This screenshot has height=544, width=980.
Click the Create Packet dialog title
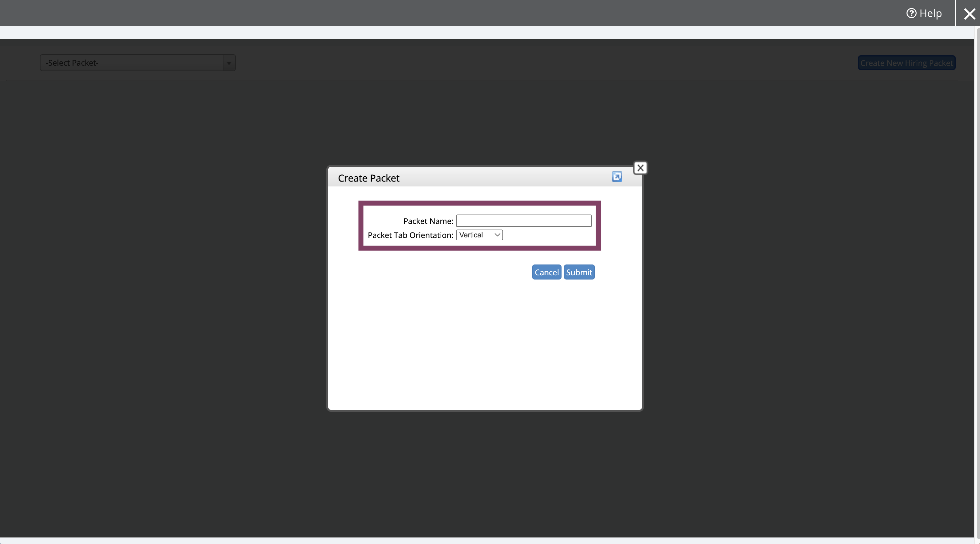pyautogui.click(x=368, y=178)
